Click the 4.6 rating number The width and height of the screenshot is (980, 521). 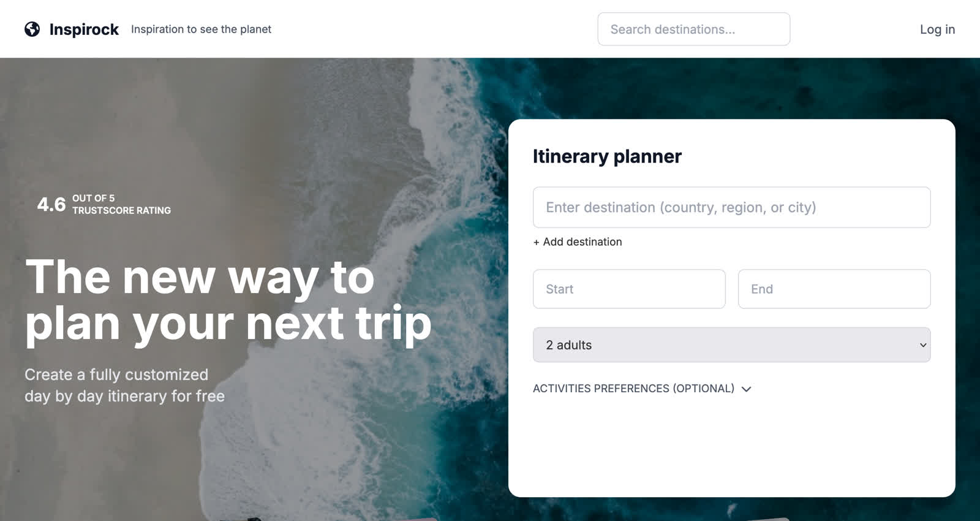coord(51,204)
